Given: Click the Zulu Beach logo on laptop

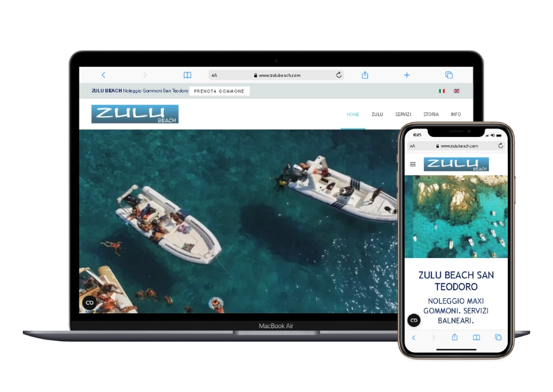Looking at the screenshot, I should (135, 114).
